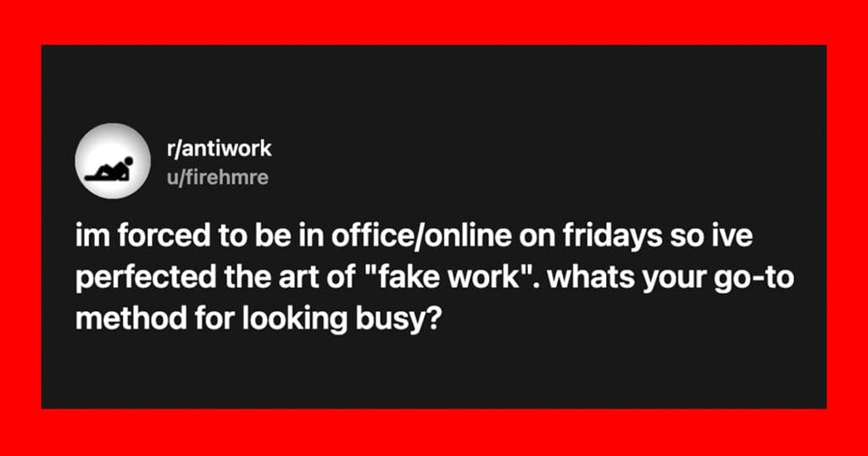
Task: Click the red border above the post card
Action: (434, 21)
